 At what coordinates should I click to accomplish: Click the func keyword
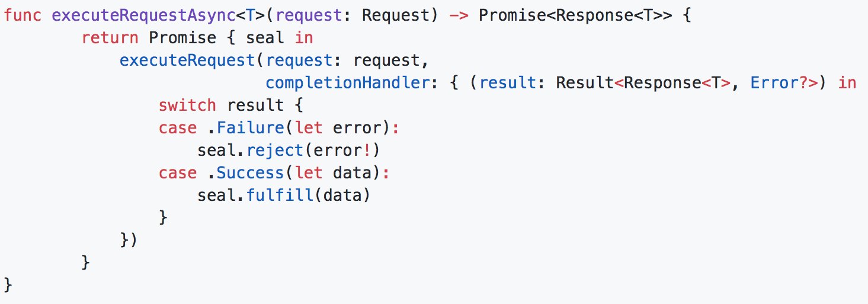[x=23, y=15]
